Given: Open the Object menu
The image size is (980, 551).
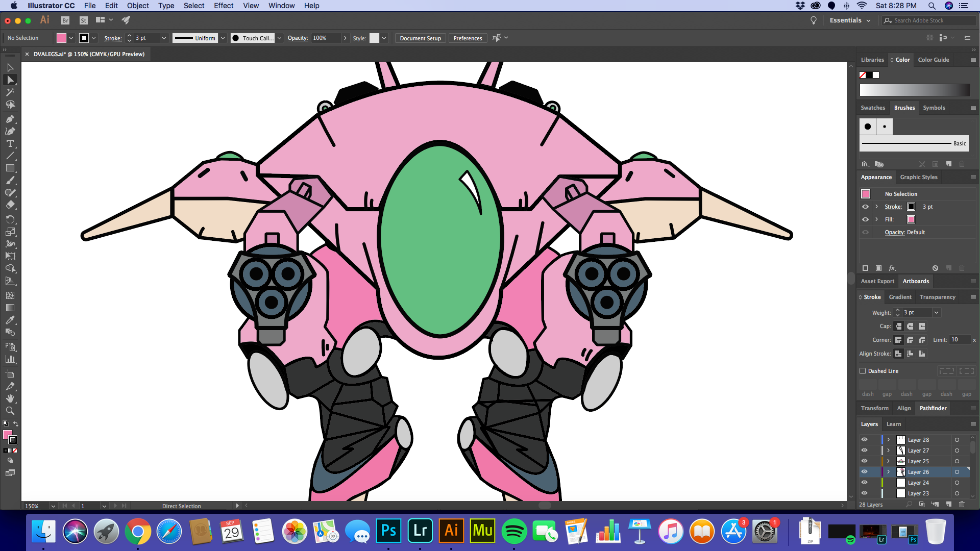Looking at the screenshot, I should click(x=138, y=6).
